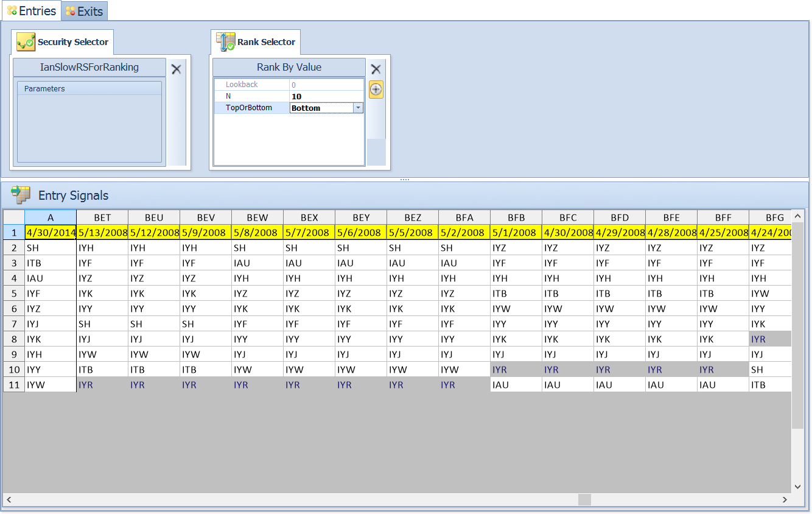The width and height of the screenshot is (812, 514).
Task: Click the yellow target icon beside Rank By Value
Action: point(376,90)
